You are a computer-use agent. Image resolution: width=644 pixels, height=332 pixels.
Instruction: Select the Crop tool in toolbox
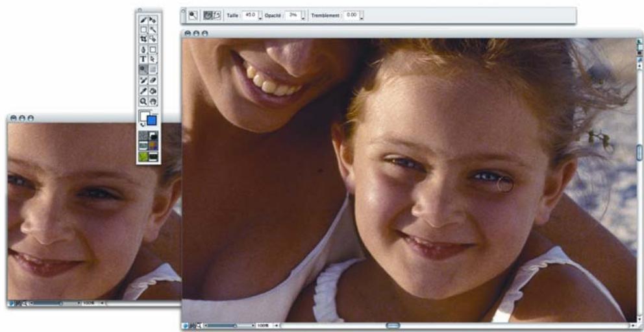coord(143,40)
